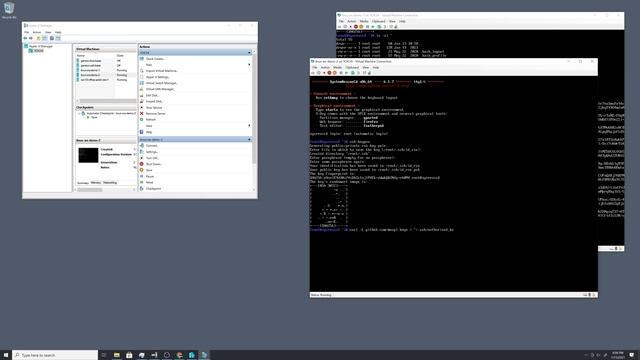Select Hyper-V Manager root tree node
640x360 pixels.
click(x=40, y=46)
